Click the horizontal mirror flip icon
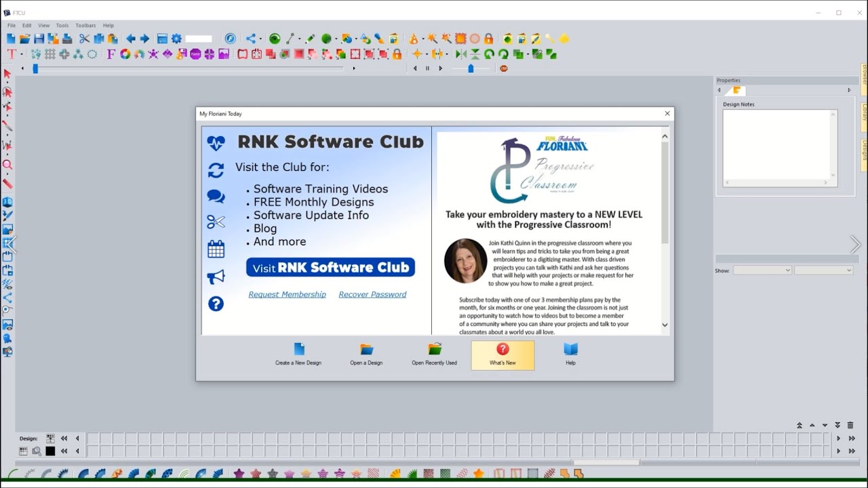This screenshot has width=868, height=488. [461, 54]
